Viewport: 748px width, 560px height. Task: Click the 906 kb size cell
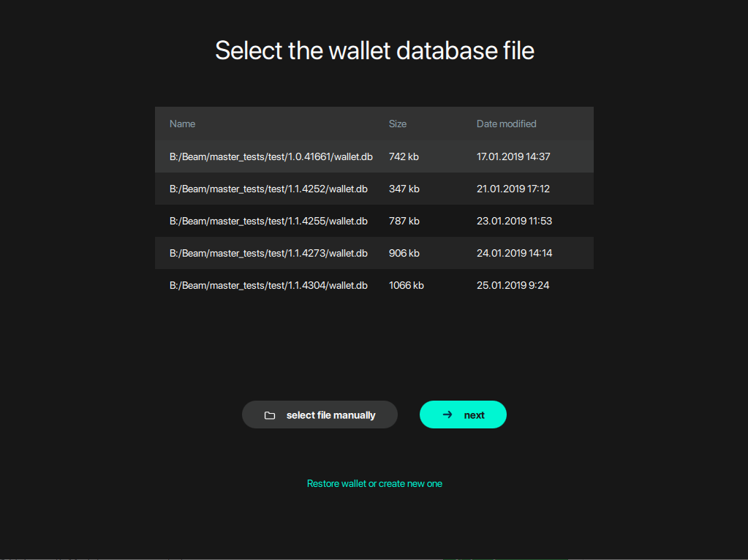[404, 253]
